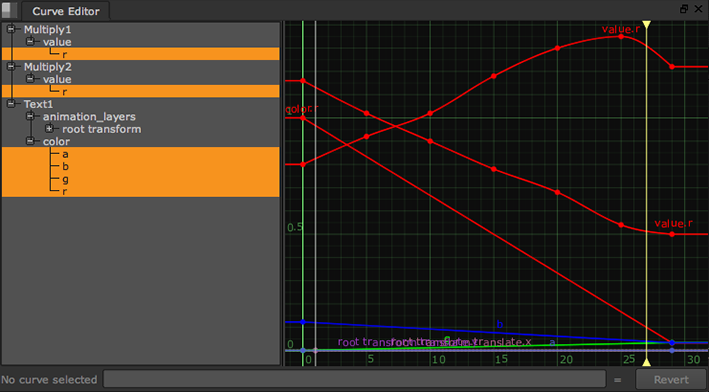Viewport: 709px width, 392px height.
Task: Collapse the Text1 node tree
Action: pyautogui.click(x=11, y=104)
